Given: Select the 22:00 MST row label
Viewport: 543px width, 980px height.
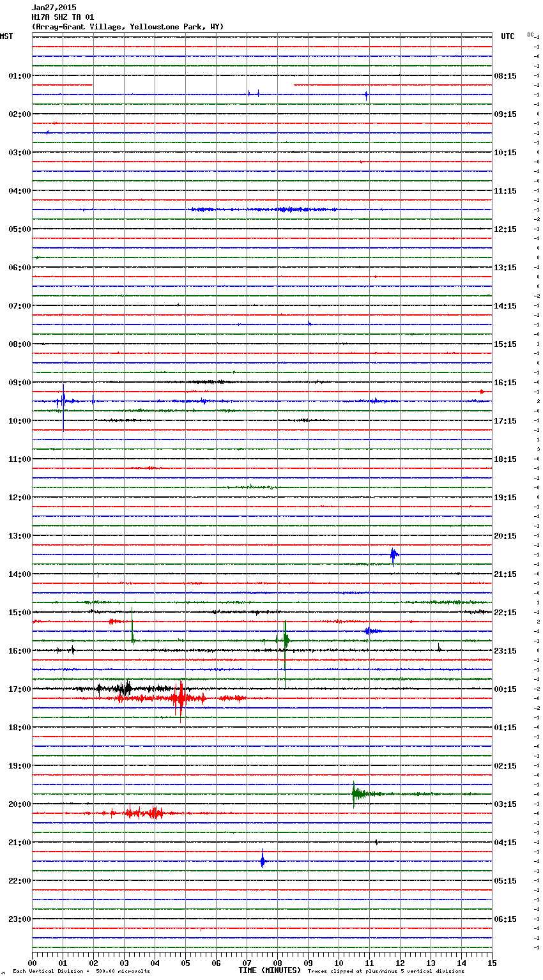Looking at the screenshot, I should (20, 881).
